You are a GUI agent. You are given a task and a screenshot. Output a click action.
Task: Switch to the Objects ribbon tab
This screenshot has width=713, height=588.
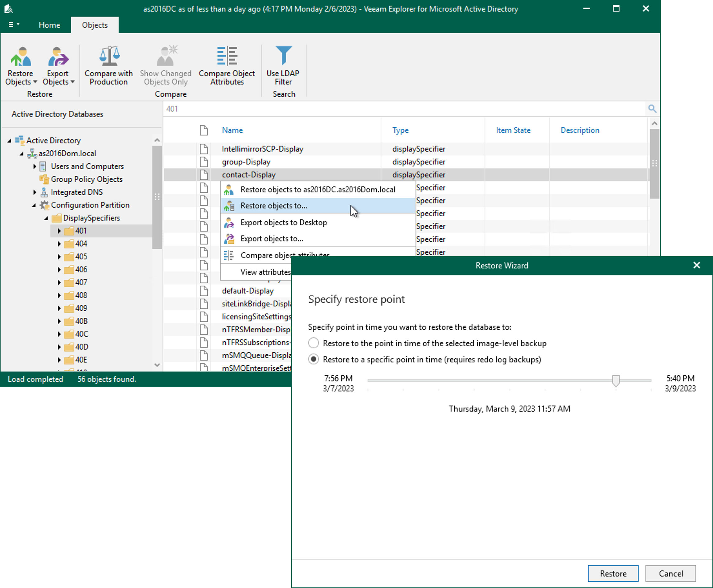pyautogui.click(x=95, y=25)
